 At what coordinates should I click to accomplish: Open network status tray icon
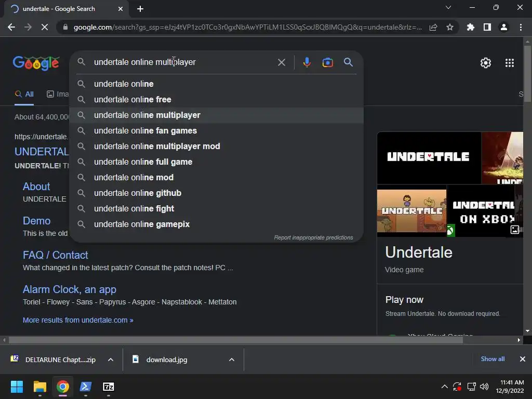pyautogui.click(x=471, y=387)
